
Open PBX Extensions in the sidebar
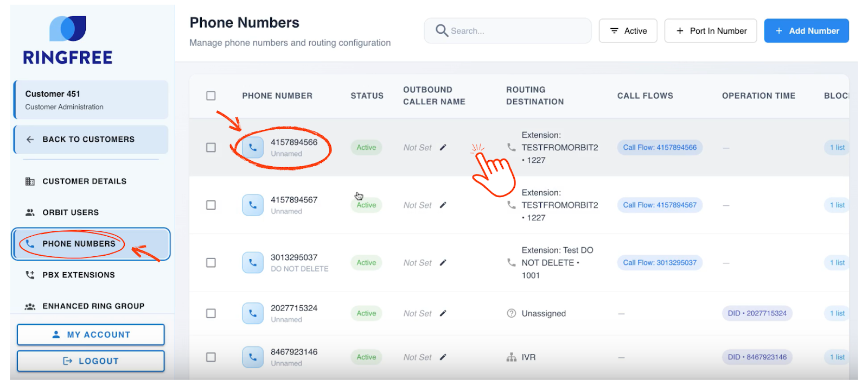[x=79, y=275]
